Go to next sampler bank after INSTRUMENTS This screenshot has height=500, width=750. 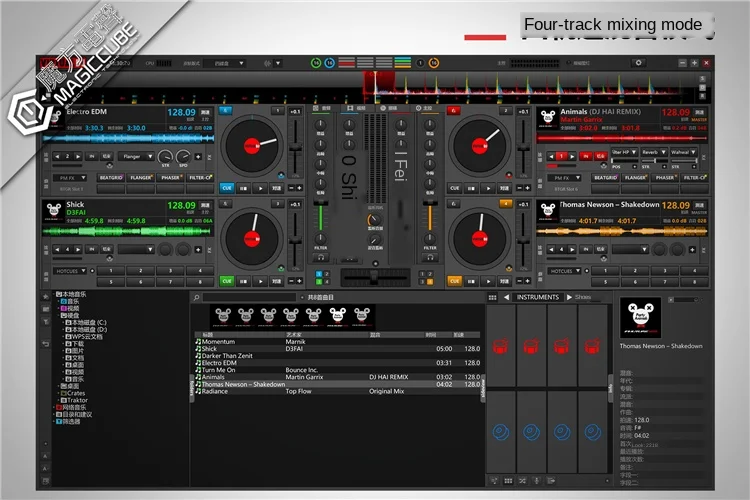(x=569, y=297)
